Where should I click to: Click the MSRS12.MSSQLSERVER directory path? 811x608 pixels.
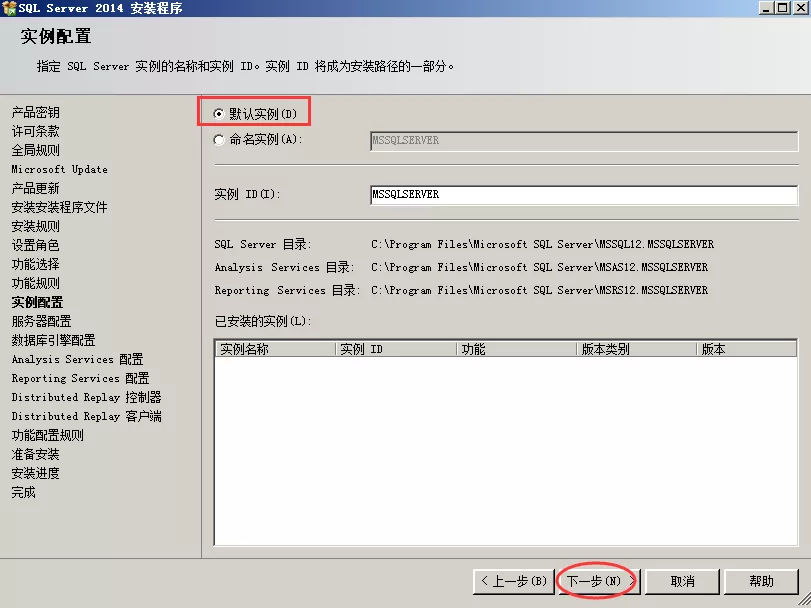pyautogui.click(x=539, y=291)
